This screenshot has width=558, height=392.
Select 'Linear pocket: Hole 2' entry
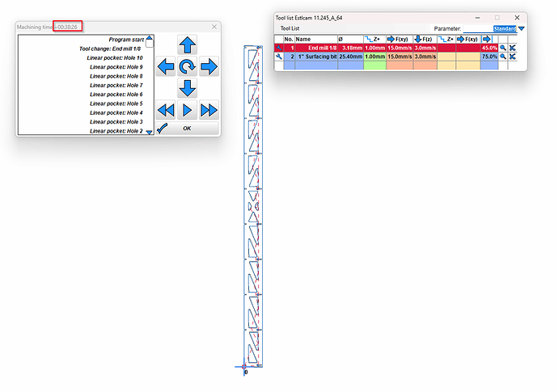click(116, 131)
